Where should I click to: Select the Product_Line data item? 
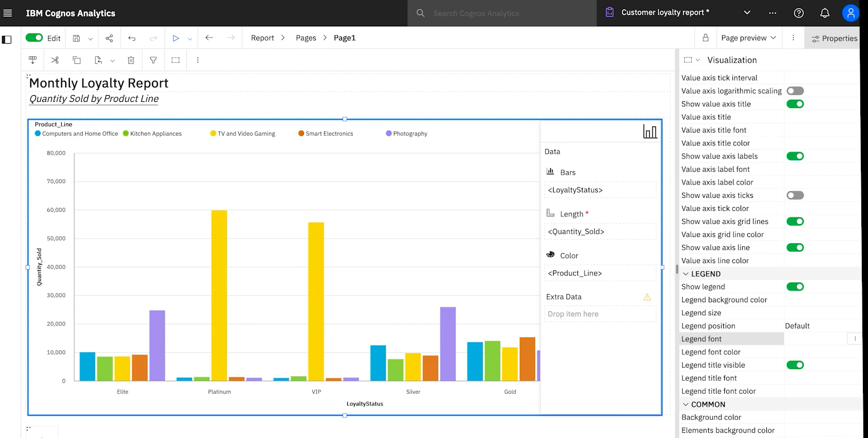(600, 273)
